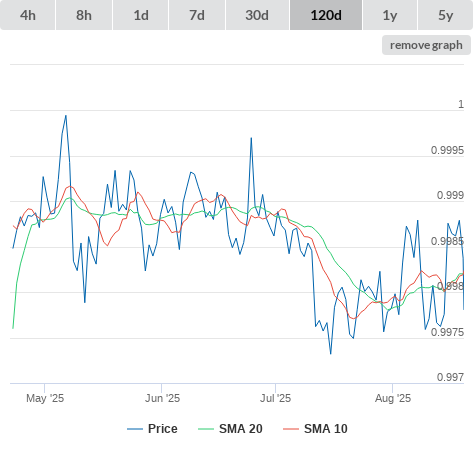This screenshot has height=455, width=474.
Task: Click the green SMA 20 legend swatch
Action: [x=206, y=429]
